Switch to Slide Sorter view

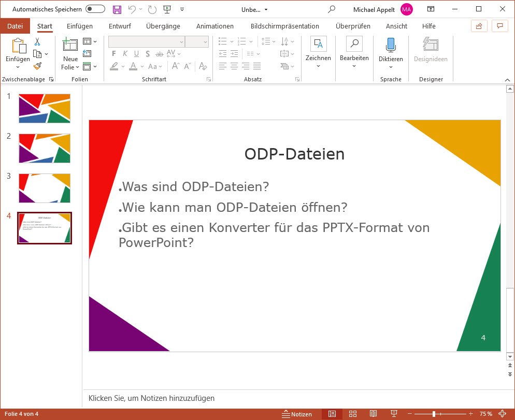pyautogui.click(x=352, y=414)
